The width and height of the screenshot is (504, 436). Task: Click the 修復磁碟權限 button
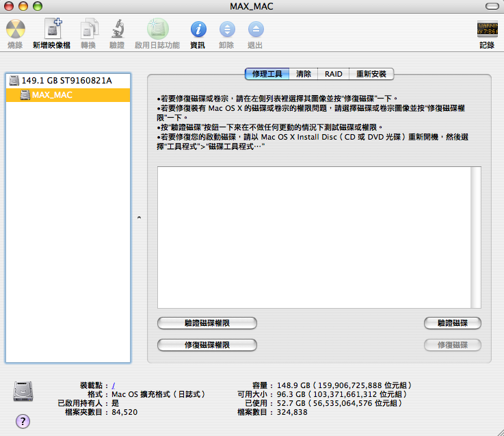pos(207,345)
